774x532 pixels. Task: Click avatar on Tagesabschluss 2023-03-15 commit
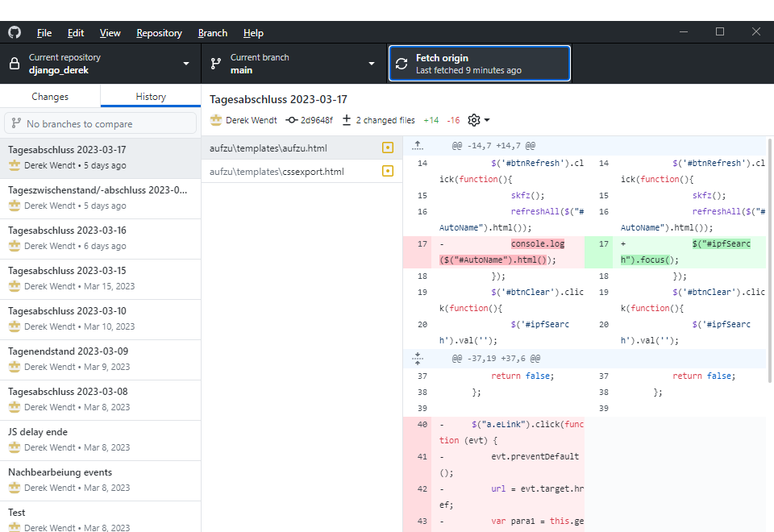point(15,285)
